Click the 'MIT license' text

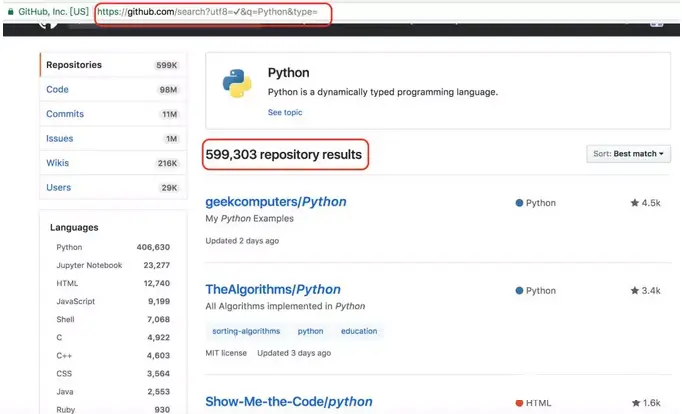tap(226, 353)
